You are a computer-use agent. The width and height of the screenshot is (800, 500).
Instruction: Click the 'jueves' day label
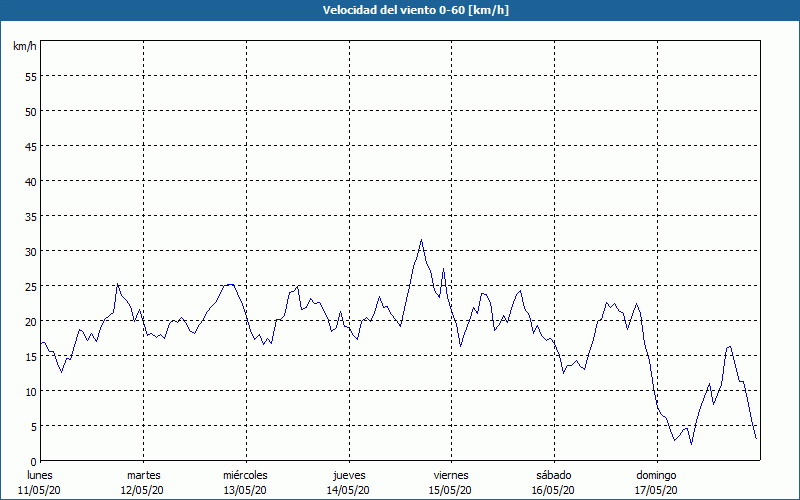(x=349, y=476)
